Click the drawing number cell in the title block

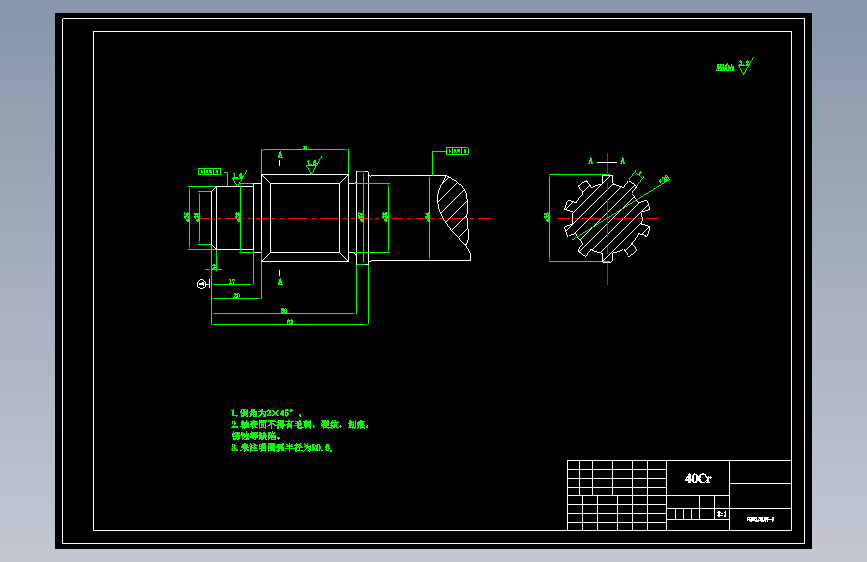[x=760, y=519]
